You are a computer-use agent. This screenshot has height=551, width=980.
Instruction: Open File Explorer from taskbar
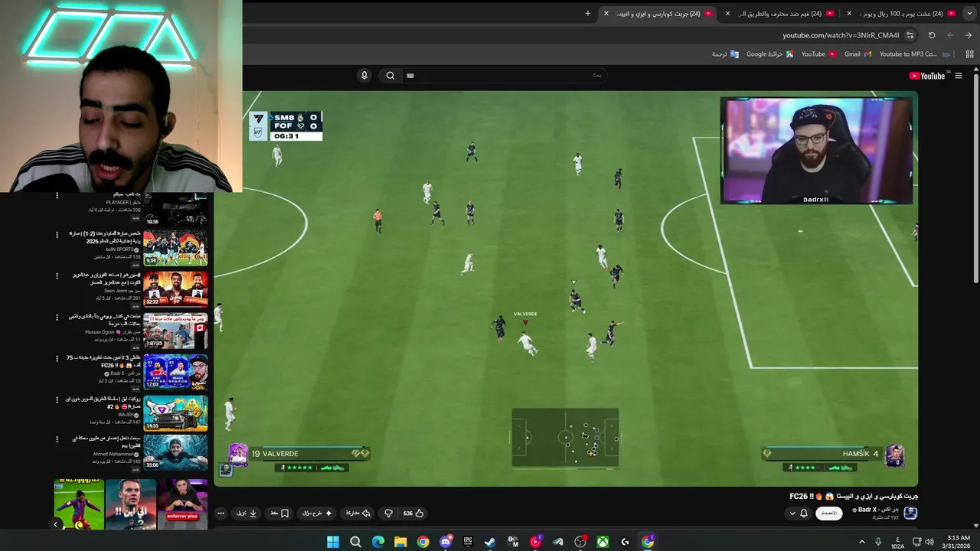coord(400,542)
